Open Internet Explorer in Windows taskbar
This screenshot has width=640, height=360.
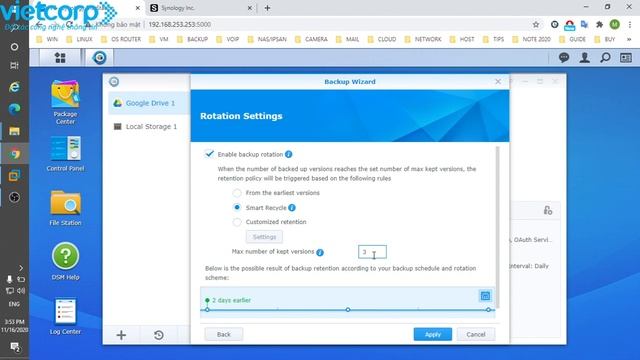[14, 87]
